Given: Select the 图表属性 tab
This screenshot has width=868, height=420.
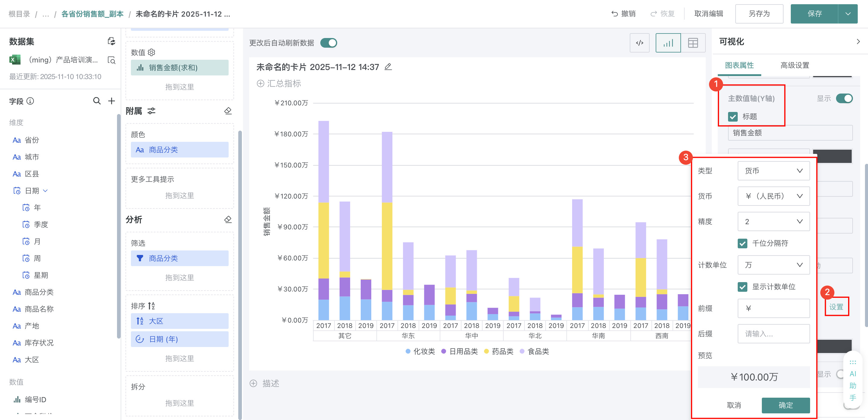Looking at the screenshot, I should pyautogui.click(x=739, y=65).
